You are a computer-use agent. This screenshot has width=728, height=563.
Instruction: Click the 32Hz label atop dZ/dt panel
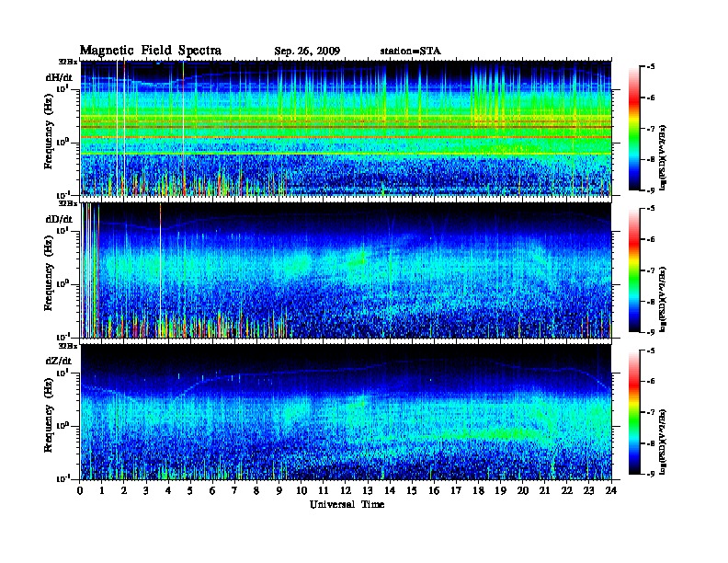(x=68, y=346)
